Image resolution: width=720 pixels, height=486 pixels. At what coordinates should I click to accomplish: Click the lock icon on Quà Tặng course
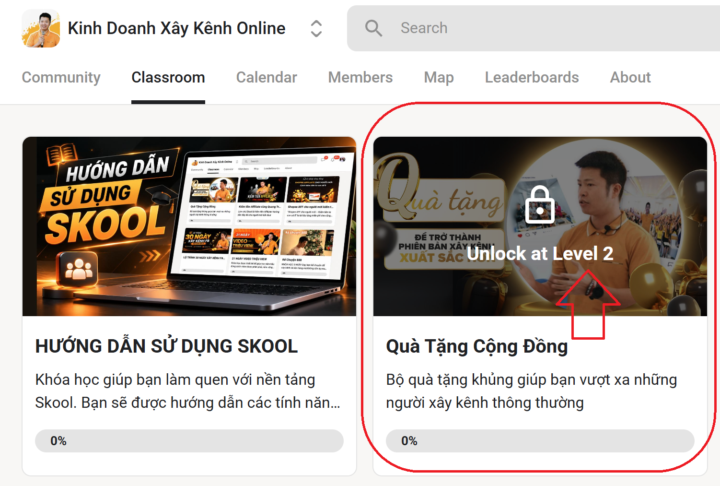point(540,205)
